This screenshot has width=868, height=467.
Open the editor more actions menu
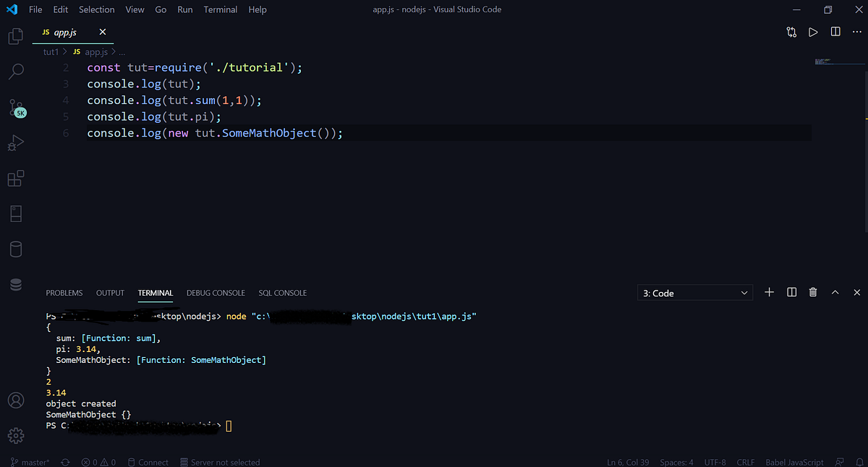tap(856, 32)
